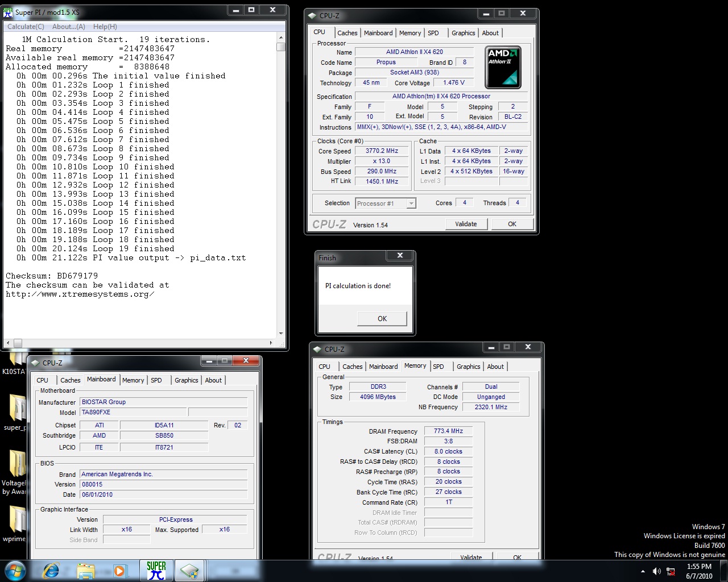Switch to Mainboard tab in processor CPU-Z window

click(378, 33)
